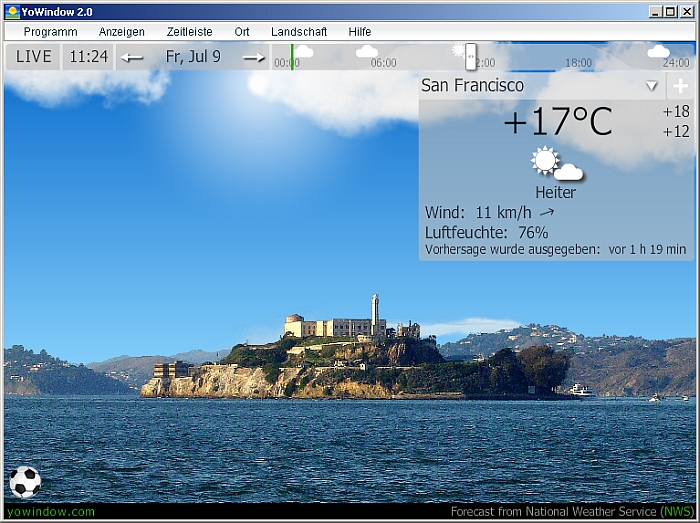The image size is (700, 523).
Task: Click cloud icon near 00:00 on timeline
Action: click(x=304, y=52)
